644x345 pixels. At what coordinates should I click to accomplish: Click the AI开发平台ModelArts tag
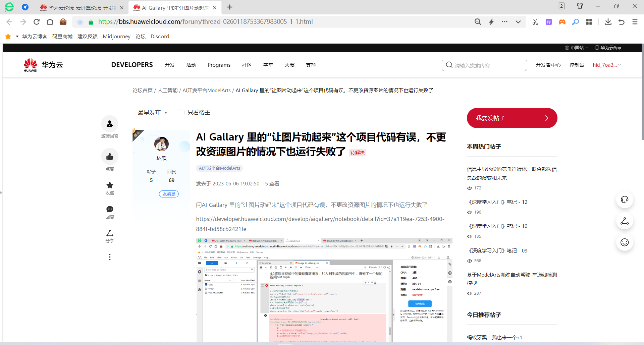(x=219, y=168)
